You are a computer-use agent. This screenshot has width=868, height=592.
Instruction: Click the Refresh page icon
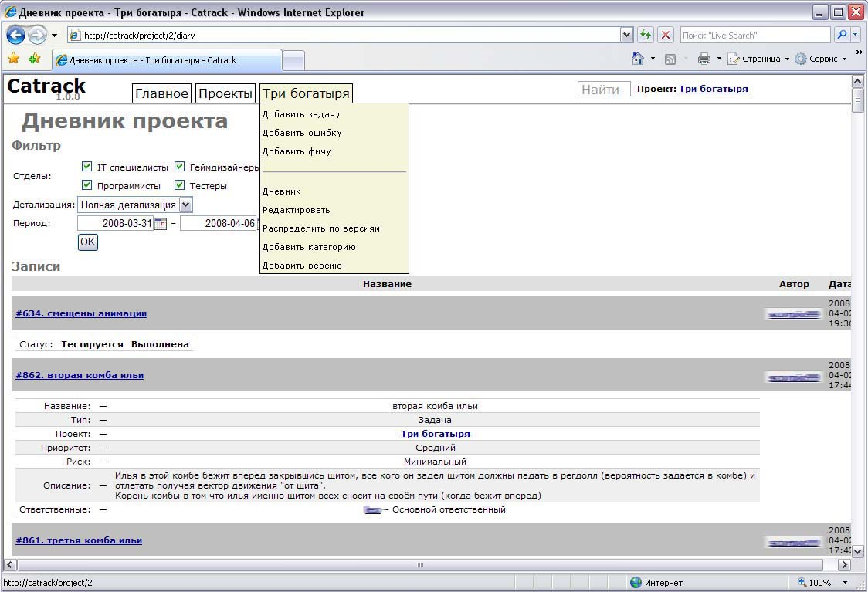click(646, 35)
